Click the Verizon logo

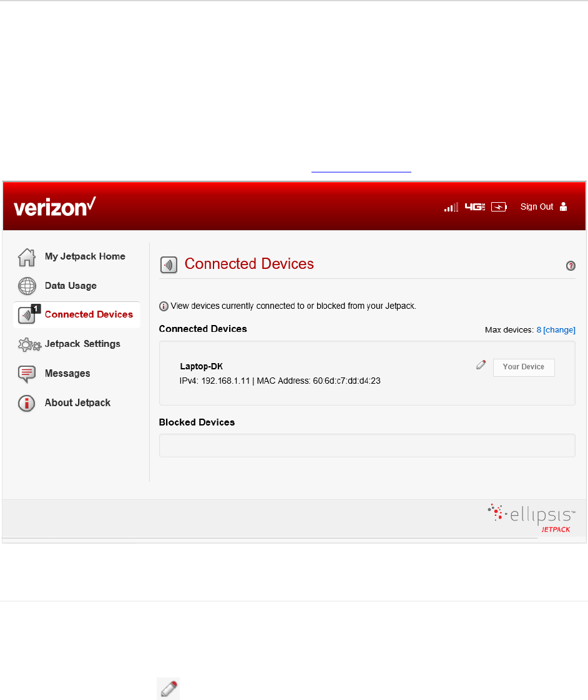tap(55, 207)
